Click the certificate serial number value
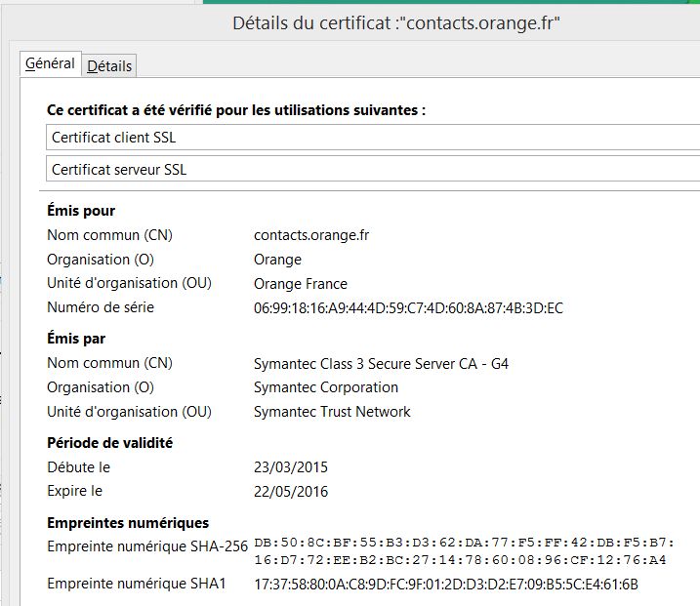The height and width of the screenshot is (606, 700). (x=408, y=308)
